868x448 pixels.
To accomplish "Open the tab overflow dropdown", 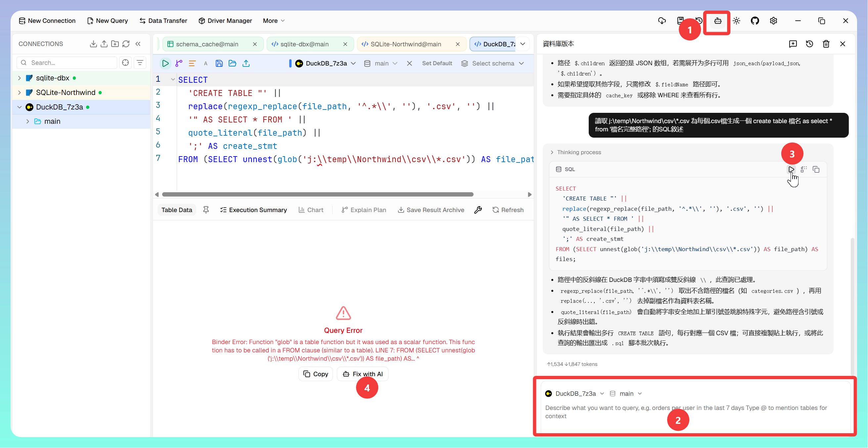I will pyautogui.click(x=523, y=44).
